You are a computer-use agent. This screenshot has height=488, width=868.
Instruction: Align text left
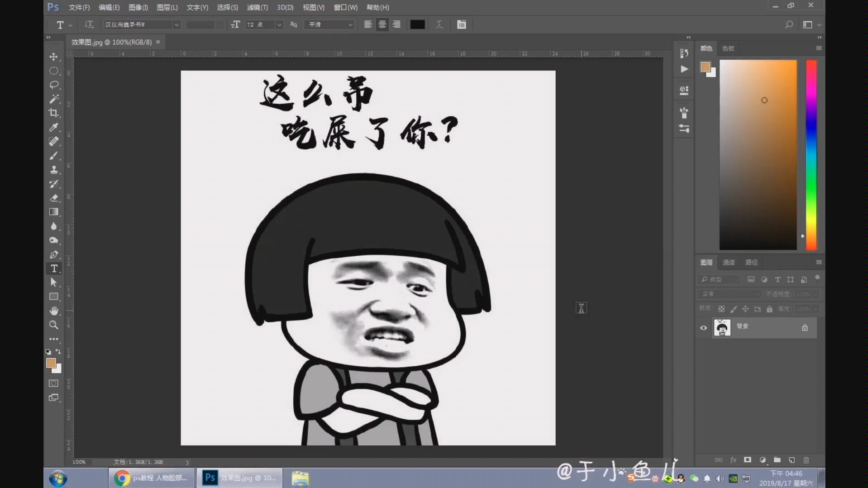(x=368, y=24)
